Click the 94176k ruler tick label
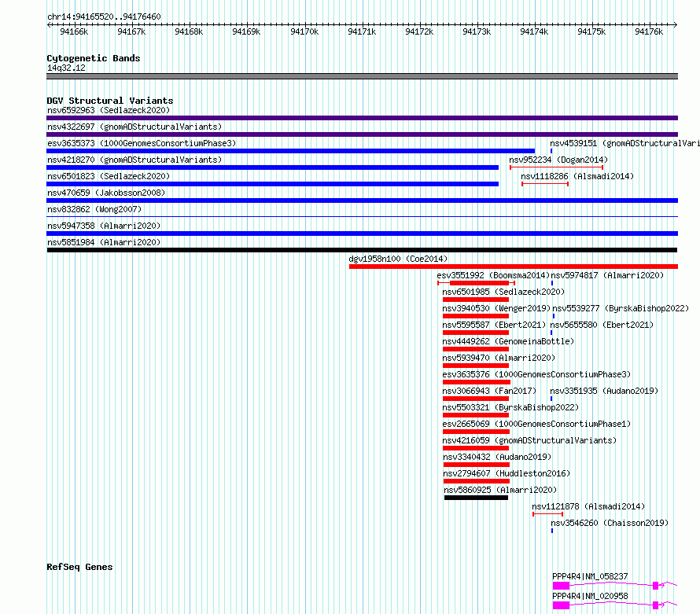This screenshot has width=700, height=614. click(649, 31)
